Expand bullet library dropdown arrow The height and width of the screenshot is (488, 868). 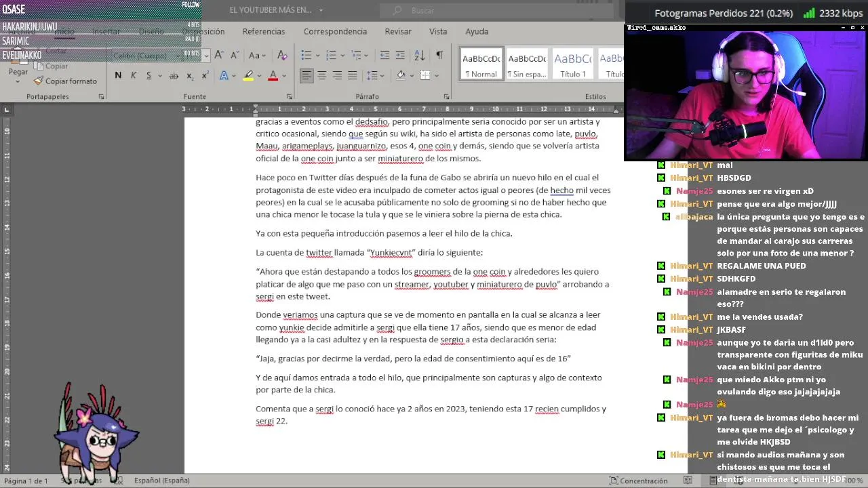(x=317, y=56)
